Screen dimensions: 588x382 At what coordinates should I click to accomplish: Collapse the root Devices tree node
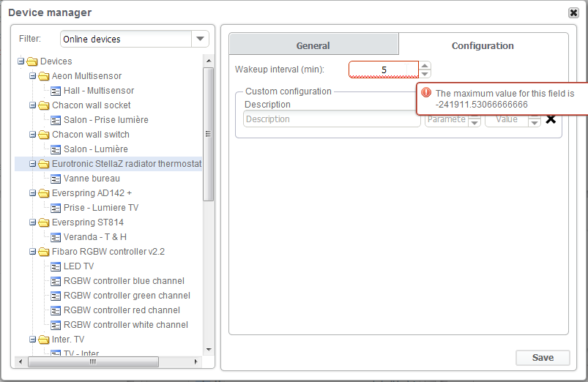pyautogui.click(x=21, y=61)
